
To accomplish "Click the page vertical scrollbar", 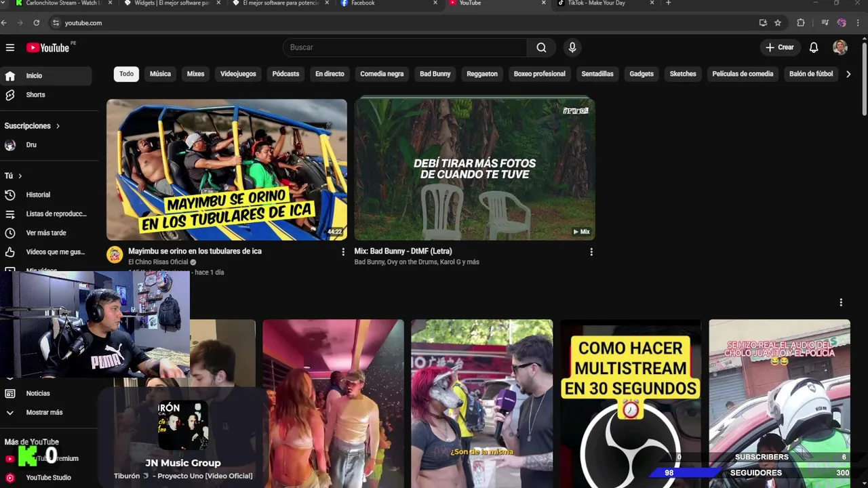I will [x=864, y=78].
